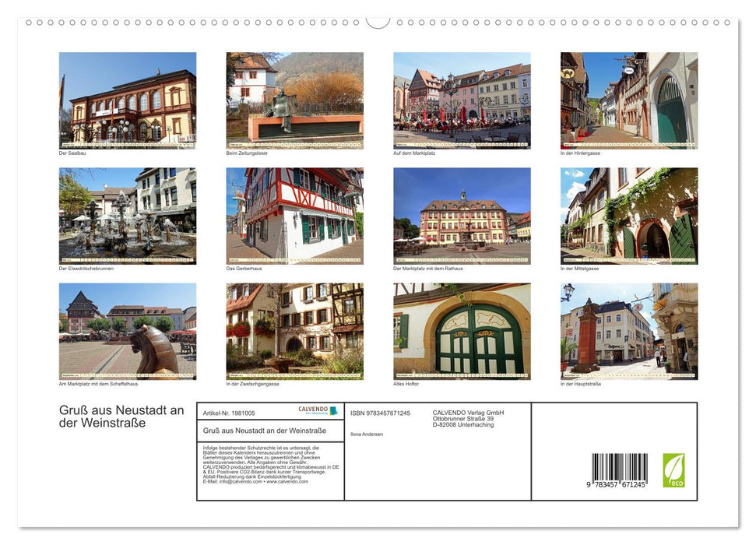756x545 pixels.
Task: Click the green eco leaf logo
Action: (673, 470)
